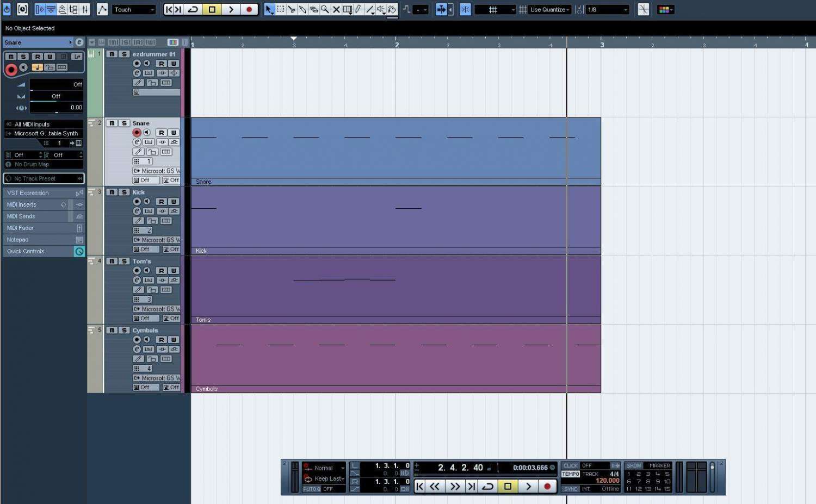Click the CLICK metronome button
816x504 pixels.
tap(570, 466)
